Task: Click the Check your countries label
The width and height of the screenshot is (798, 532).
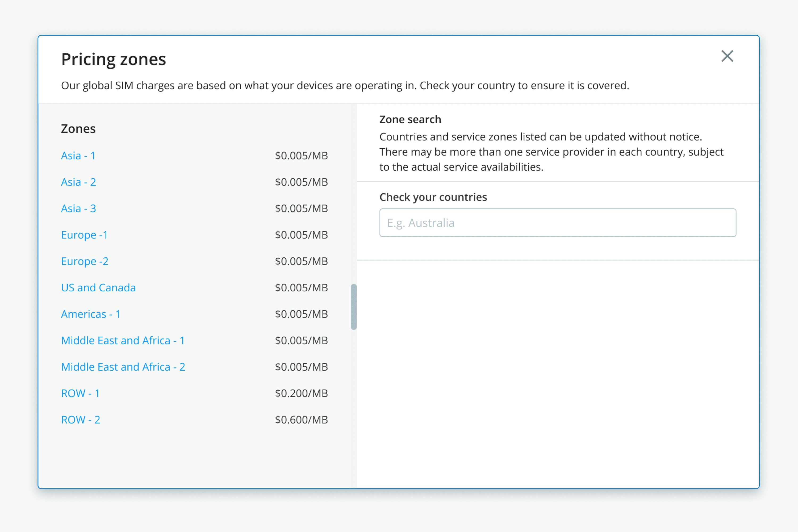Action: [x=433, y=197]
